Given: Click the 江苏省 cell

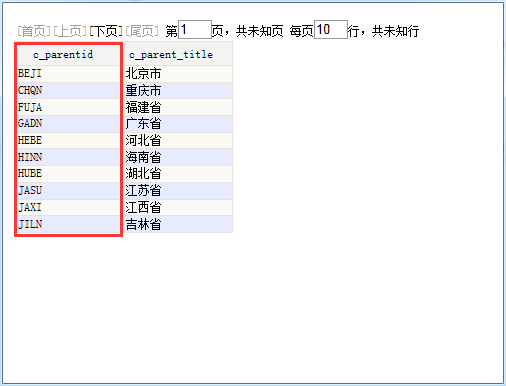Looking at the screenshot, I should [178, 191].
